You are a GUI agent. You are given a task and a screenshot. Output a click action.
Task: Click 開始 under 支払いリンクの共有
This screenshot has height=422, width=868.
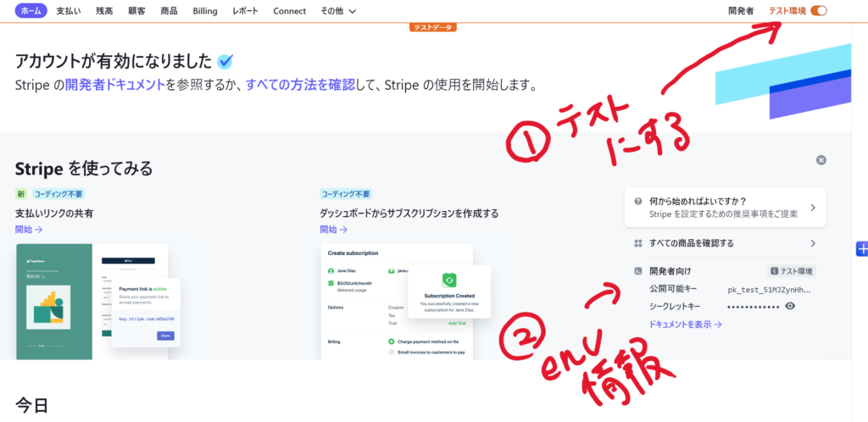(29, 230)
